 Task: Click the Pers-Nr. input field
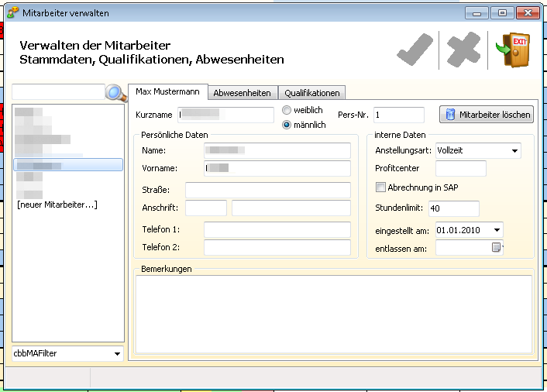399,115
